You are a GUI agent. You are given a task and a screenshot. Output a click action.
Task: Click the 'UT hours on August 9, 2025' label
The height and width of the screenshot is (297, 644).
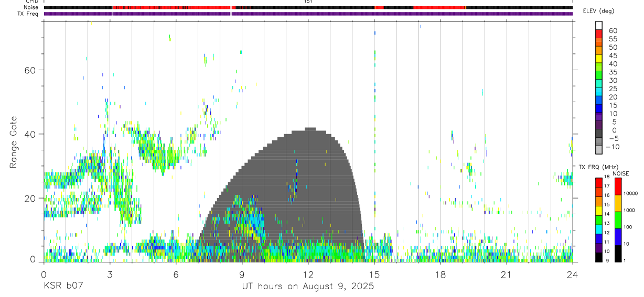[308, 286]
